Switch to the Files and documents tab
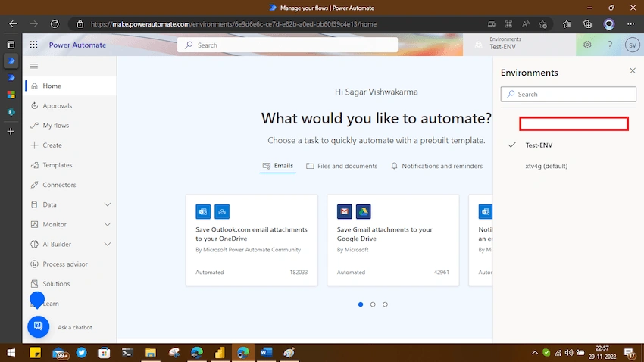This screenshot has width=644, height=362. (342, 166)
